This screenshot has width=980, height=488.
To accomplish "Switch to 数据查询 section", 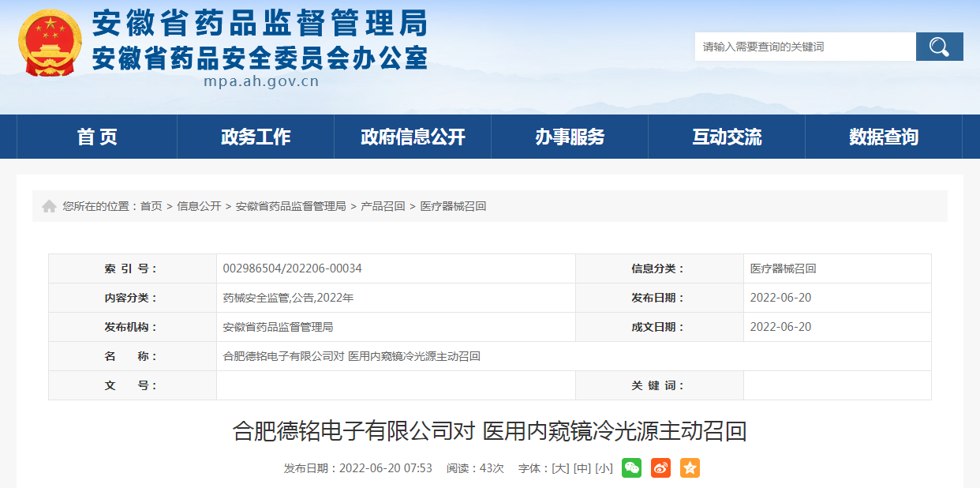I will click(883, 136).
